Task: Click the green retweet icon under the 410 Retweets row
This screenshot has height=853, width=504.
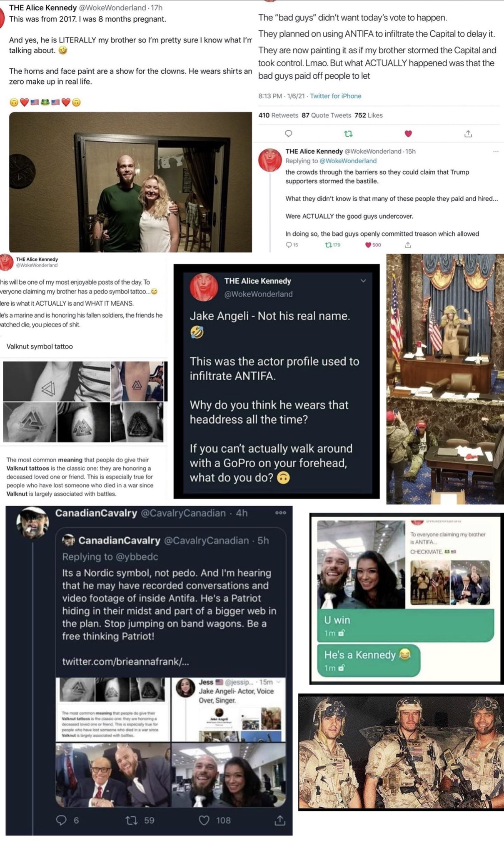Action: click(349, 134)
